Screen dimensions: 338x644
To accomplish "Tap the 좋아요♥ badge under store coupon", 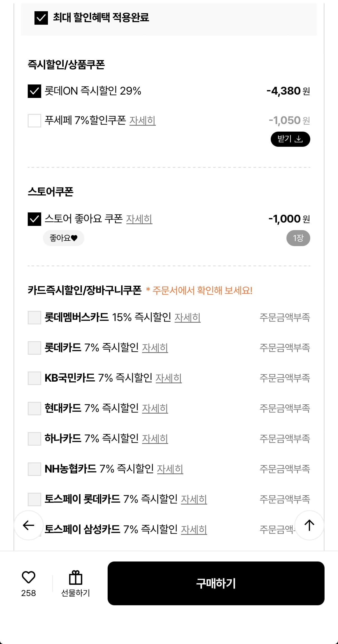I will click(63, 237).
